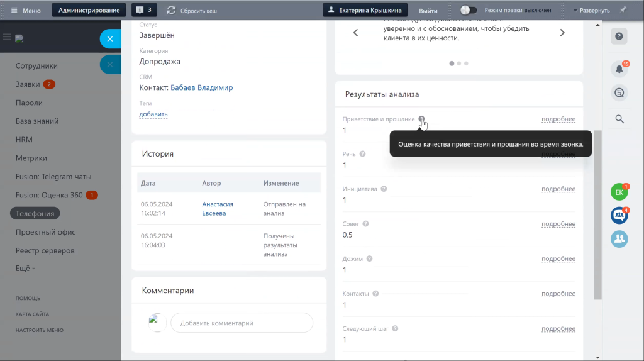This screenshot has height=361, width=644.
Task: Close the panel with blue X button
Action: (110, 38)
